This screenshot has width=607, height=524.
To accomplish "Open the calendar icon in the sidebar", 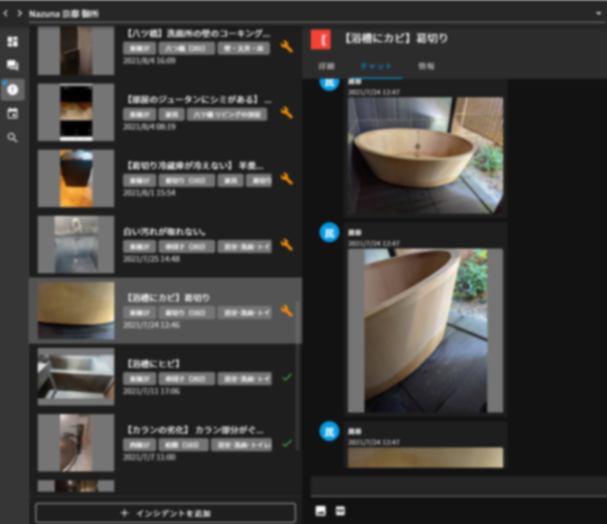I will (13, 113).
